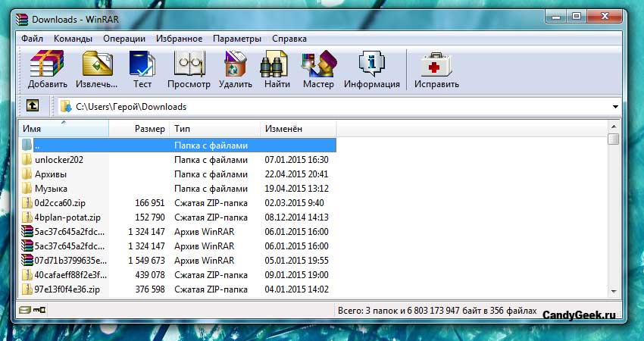
Task: Select the Музыка folder icon
Action: point(27,188)
